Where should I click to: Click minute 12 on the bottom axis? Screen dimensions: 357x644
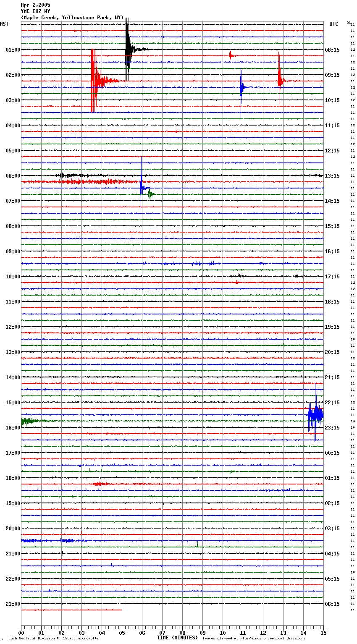(x=263, y=633)
